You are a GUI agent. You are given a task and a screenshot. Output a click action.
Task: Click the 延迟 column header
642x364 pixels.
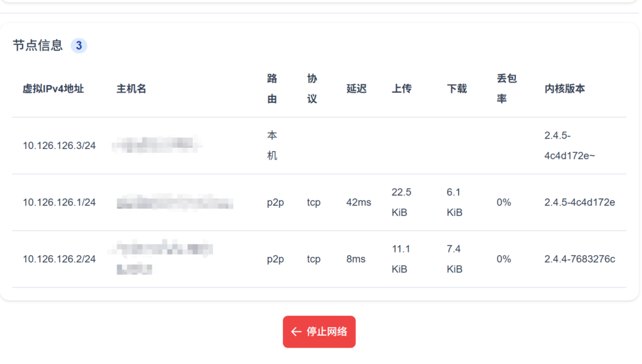point(356,89)
